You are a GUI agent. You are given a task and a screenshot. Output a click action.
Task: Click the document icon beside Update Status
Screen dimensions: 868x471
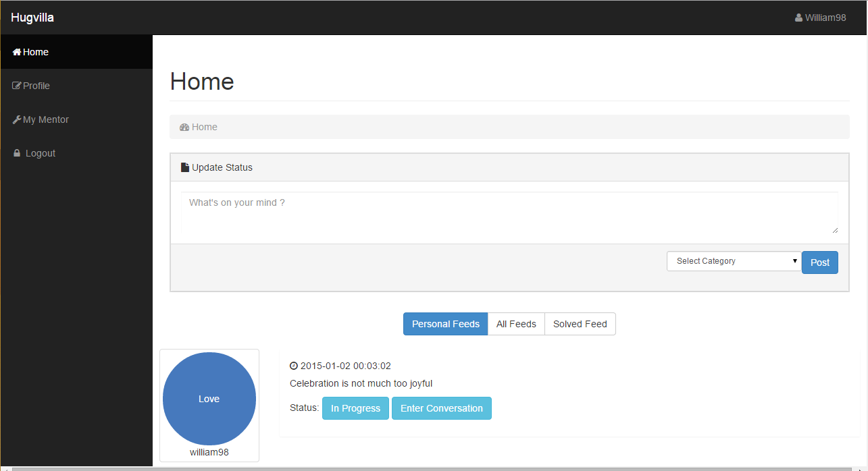pyautogui.click(x=185, y=167)
